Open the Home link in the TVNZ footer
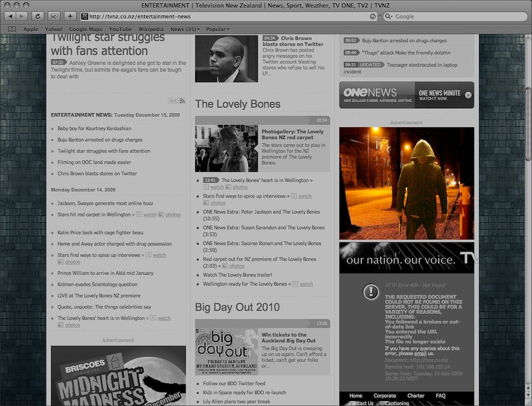 click(x=356, y=396)
